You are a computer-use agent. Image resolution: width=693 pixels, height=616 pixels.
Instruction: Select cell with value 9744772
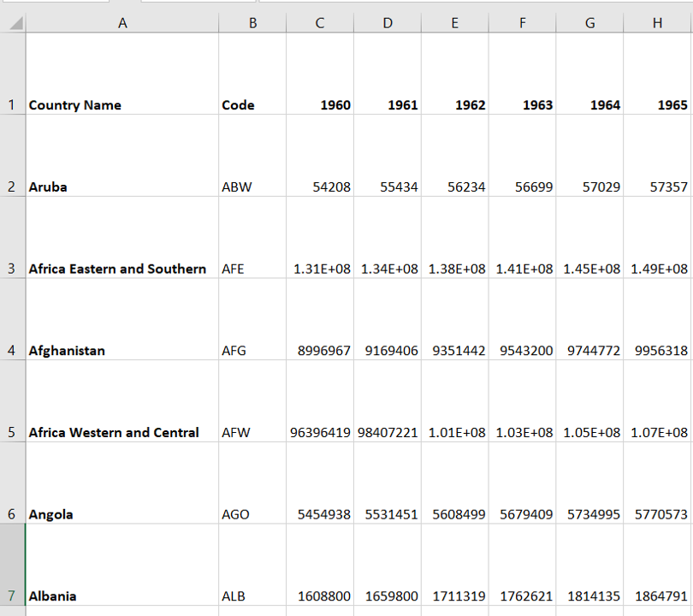click(x=589, y=319)
